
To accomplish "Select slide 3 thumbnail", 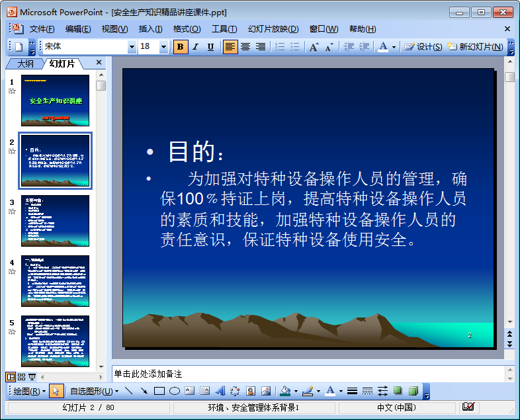I will pyautogui.click(x=55, y=221).
